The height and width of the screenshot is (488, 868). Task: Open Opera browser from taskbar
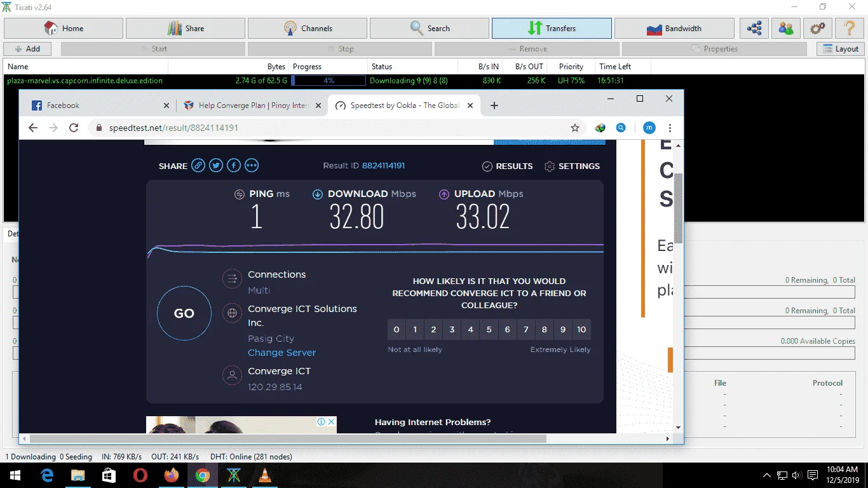pyautogui.click(x=140, y=475)
